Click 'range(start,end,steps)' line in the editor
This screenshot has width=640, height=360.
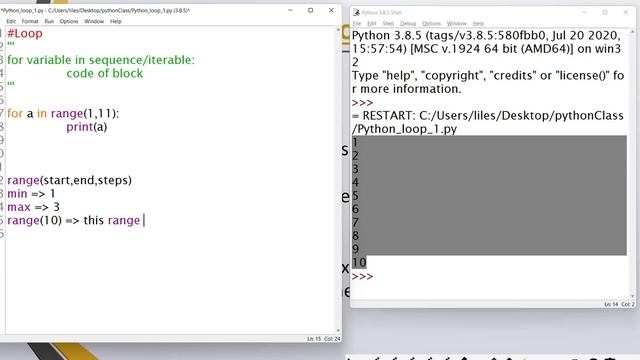pos(69,180)
